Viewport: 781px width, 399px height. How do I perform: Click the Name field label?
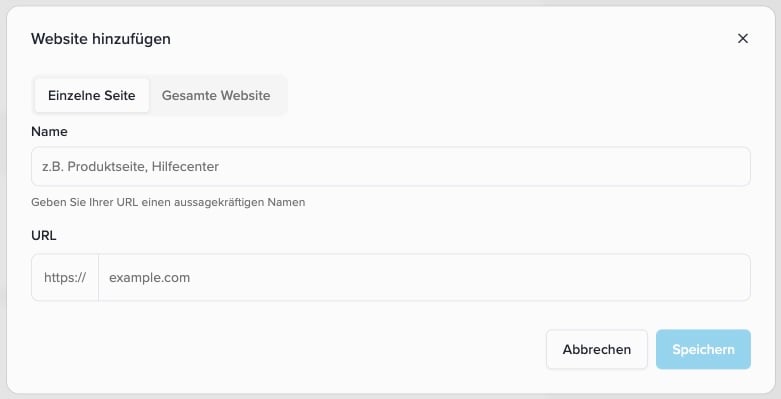pos(49,132)
